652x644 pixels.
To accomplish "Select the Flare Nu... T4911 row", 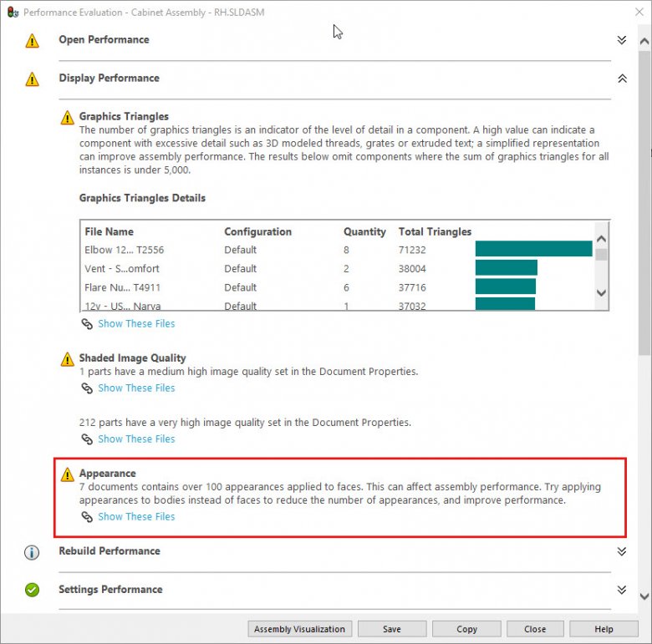I will point(338,287).
